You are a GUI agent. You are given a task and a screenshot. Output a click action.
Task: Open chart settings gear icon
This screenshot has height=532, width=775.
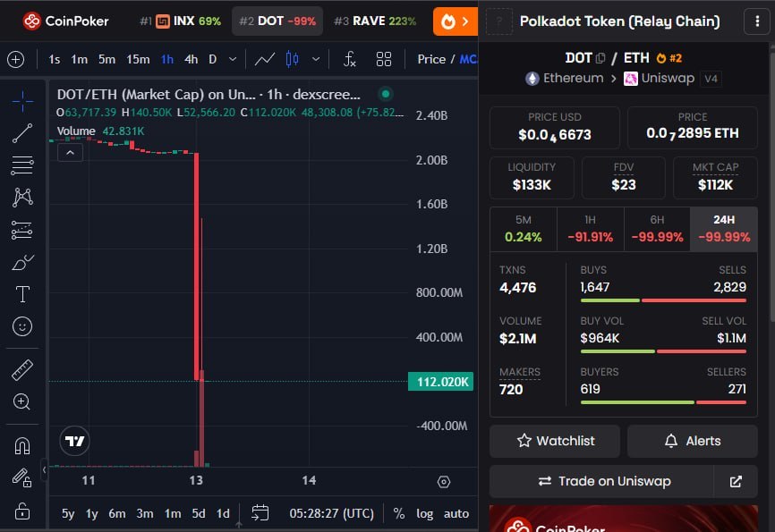point(444,482)
